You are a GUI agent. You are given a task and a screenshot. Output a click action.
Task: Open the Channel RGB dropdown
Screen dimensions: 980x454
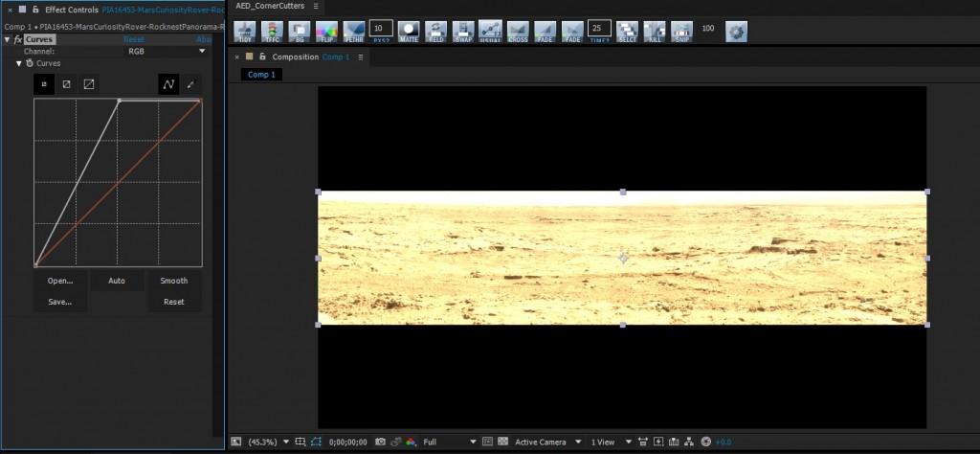coord(139,51)
